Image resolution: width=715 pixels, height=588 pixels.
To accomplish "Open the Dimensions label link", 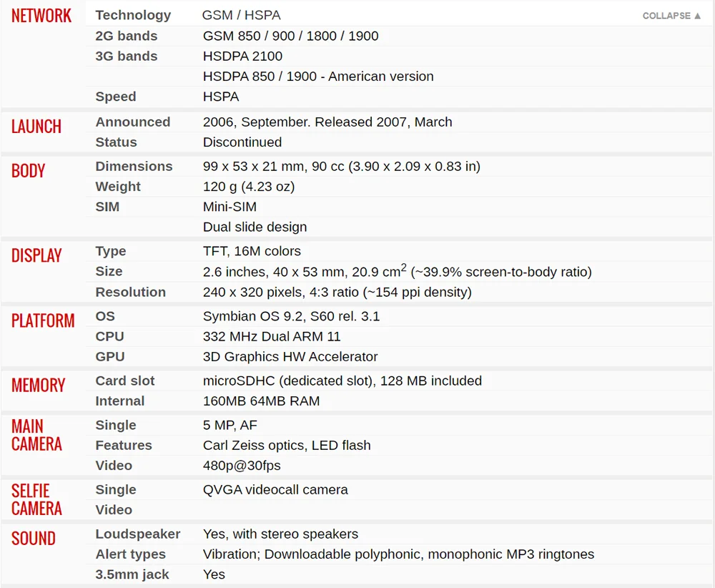I will coord(134,166).
